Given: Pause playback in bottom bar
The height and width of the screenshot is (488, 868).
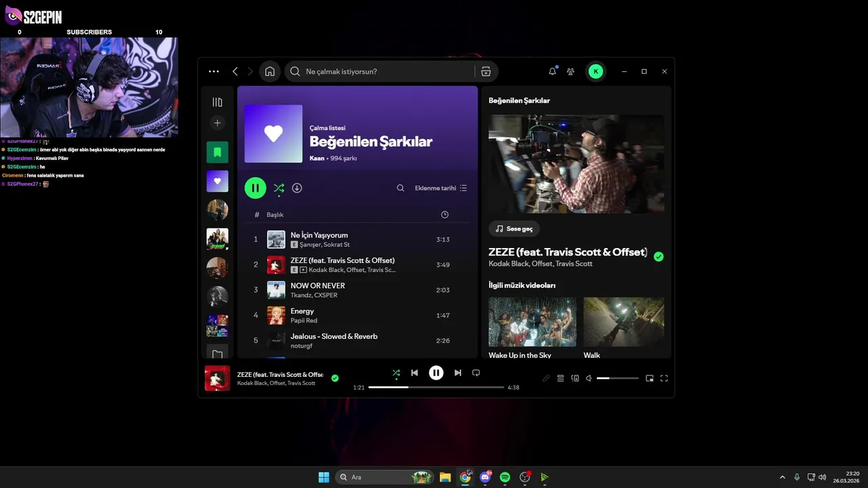Looking at the screenshot, I should (436, 373).
